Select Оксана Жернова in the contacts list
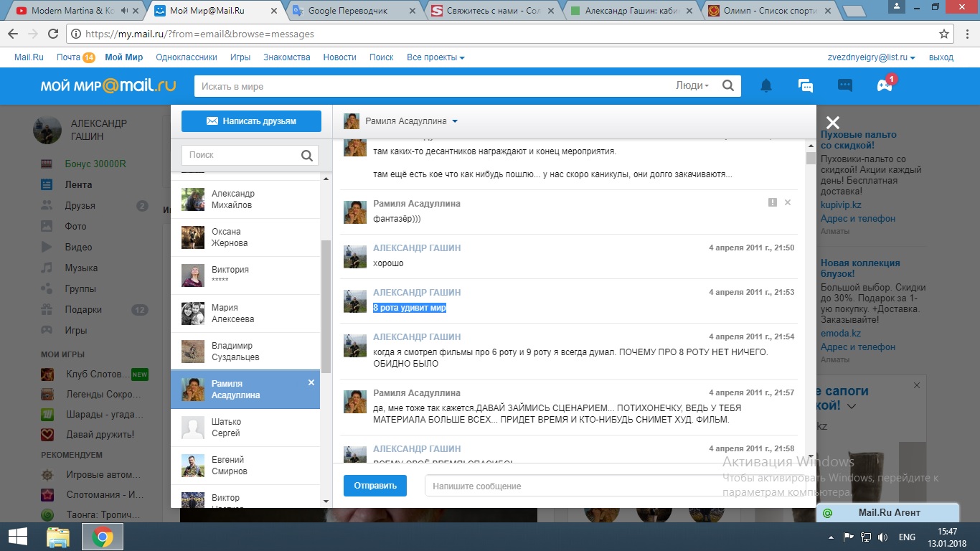The image size is (980, 551). tap(245, 237)
